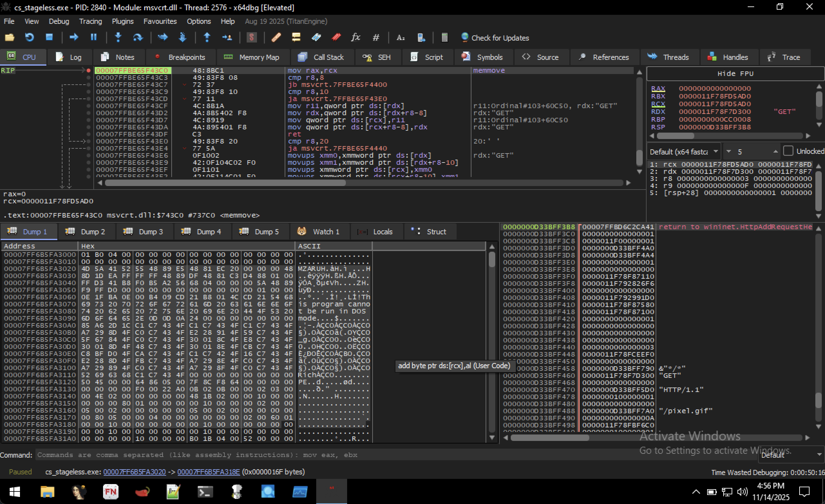Open the Variables hash icon
This screenshot has height=504, width=825.
tap(376, 37)
